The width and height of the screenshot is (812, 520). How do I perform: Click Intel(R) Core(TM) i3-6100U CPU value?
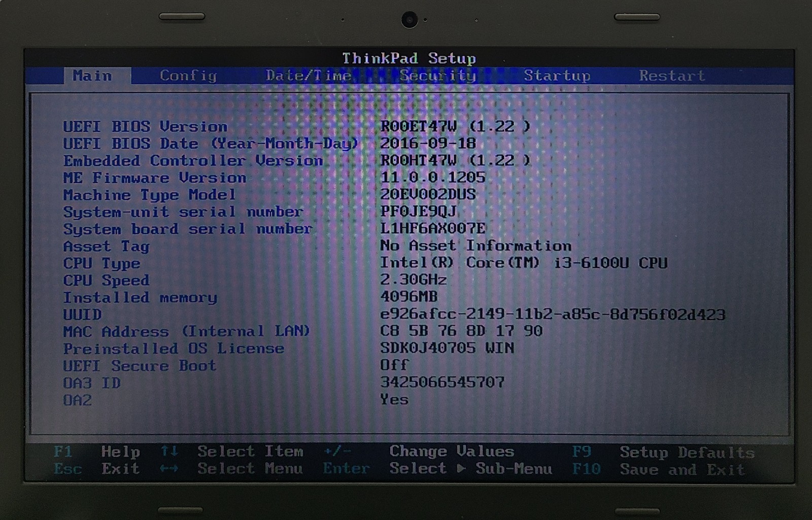click(x=524, y=263)
